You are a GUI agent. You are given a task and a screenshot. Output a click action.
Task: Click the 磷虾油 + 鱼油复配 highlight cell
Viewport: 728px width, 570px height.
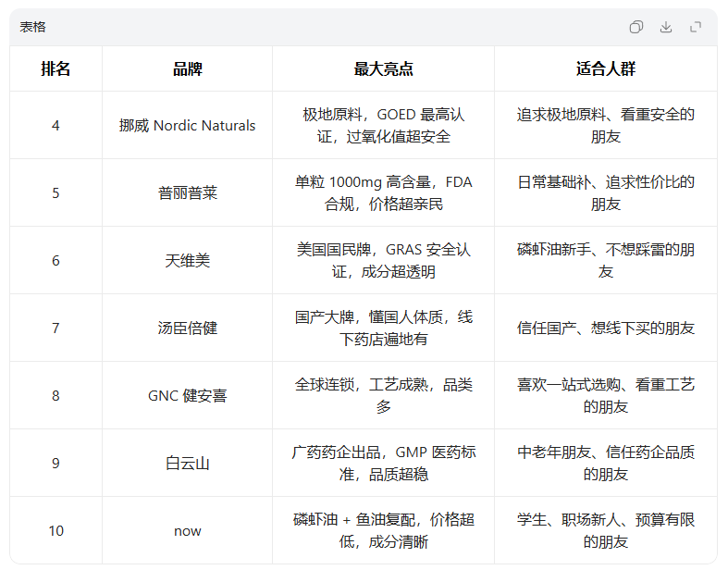click(x=383, y=531)
